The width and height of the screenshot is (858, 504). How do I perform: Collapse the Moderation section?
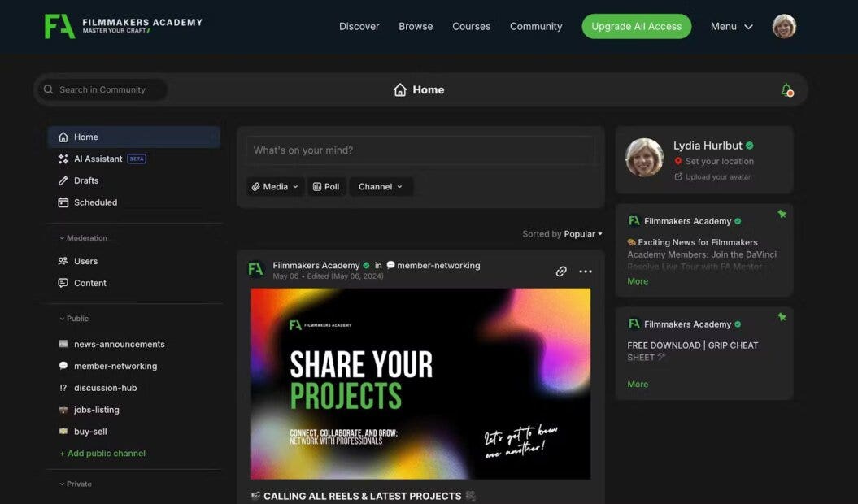[83, 238]
